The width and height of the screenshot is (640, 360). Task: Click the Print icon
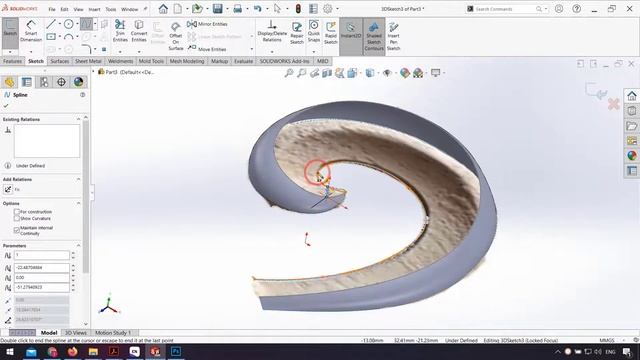(238, 9)
